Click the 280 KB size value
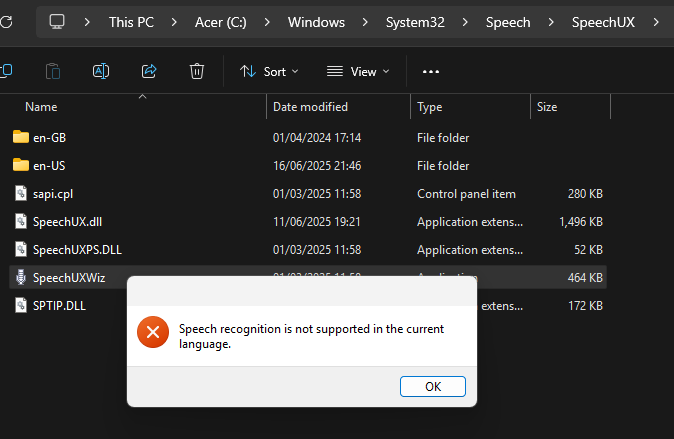Image resolution: width=674 pixels, height=439 pixels. (585, 194)
